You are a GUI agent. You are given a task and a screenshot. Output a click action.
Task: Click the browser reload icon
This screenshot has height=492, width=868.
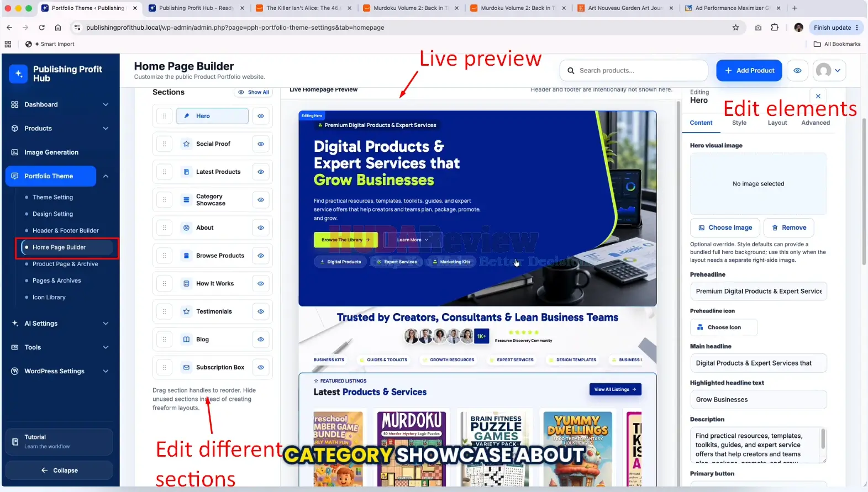coord(41,28)
